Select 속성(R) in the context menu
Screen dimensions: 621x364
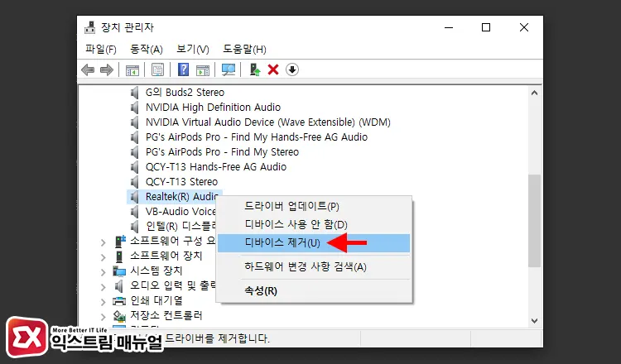[x=260, y=290]
